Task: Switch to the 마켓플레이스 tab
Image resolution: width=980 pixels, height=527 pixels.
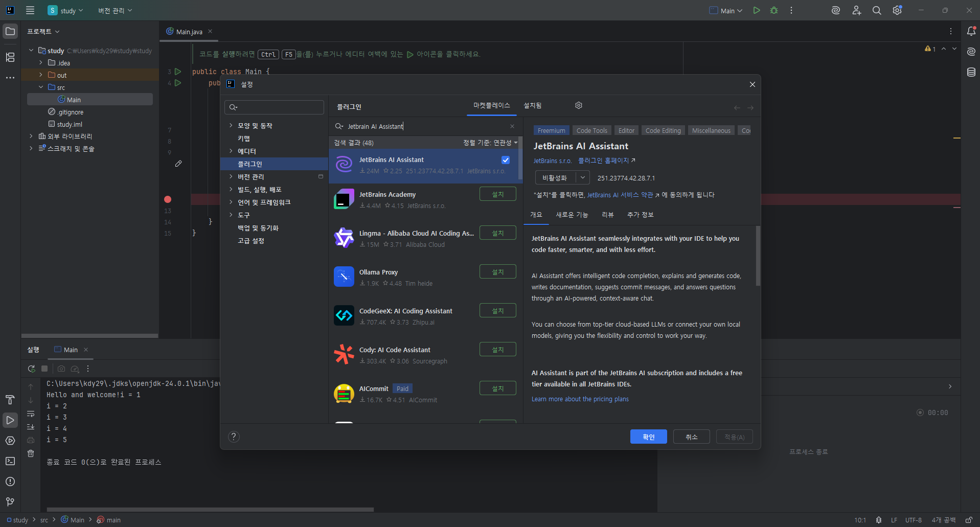Action: 492,105
